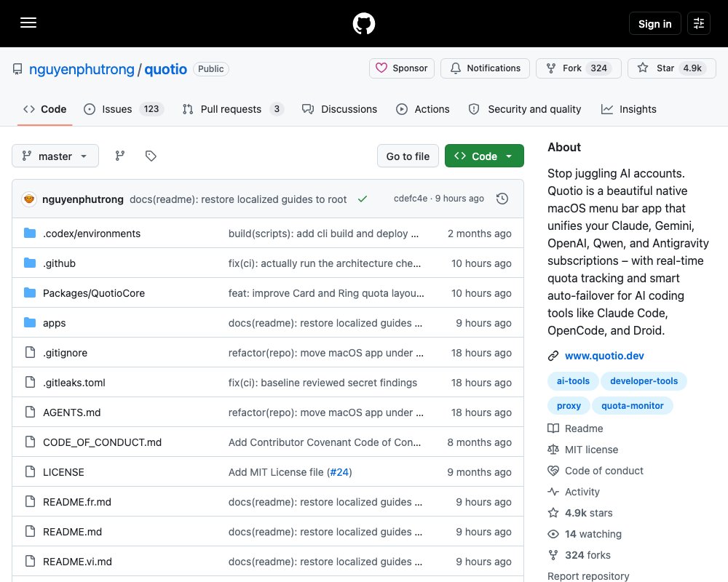728x582 pixels.
Task: View the Security and quality tab
Action: click(525, 109)
